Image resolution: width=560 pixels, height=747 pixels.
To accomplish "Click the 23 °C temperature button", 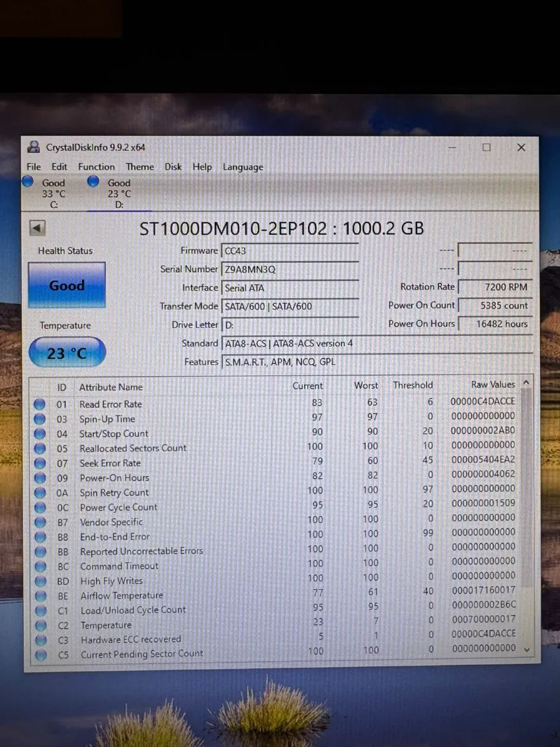I will click(x=67, y=353).
